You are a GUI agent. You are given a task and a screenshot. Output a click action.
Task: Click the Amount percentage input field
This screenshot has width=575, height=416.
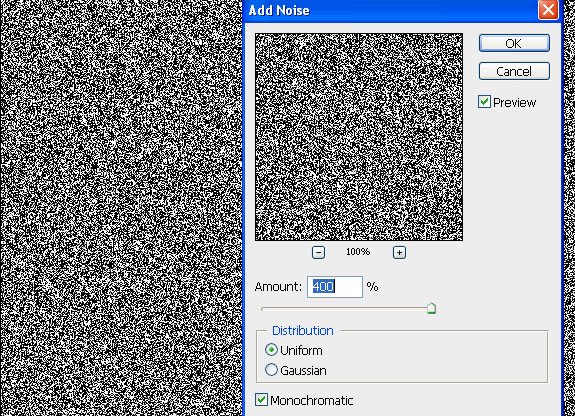pyautogui.click(x=335, y=287)
